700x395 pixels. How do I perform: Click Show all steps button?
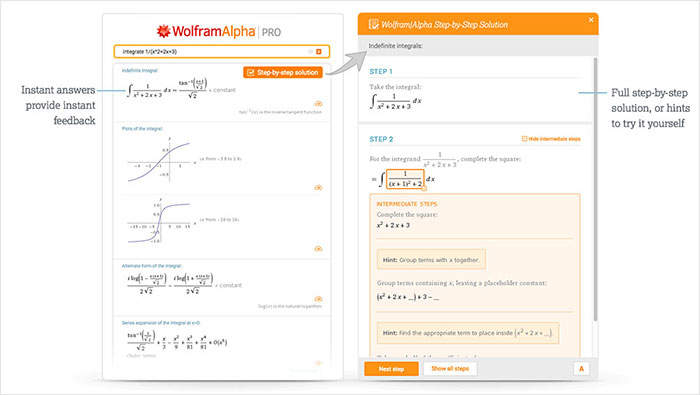pyautogui.click(x=450, y=369)
